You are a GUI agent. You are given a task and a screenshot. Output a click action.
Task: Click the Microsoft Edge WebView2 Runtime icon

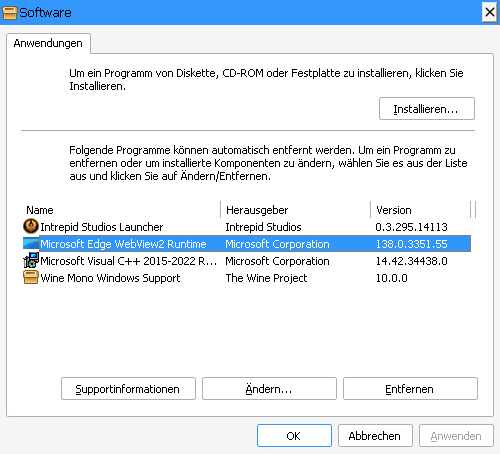pyautogui.click(x=31, y=243)
